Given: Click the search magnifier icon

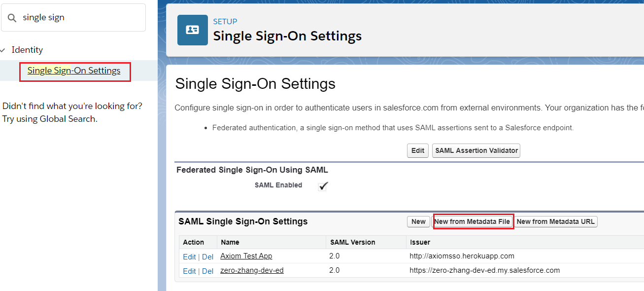Looking at the screenshot, I should 13,18.
